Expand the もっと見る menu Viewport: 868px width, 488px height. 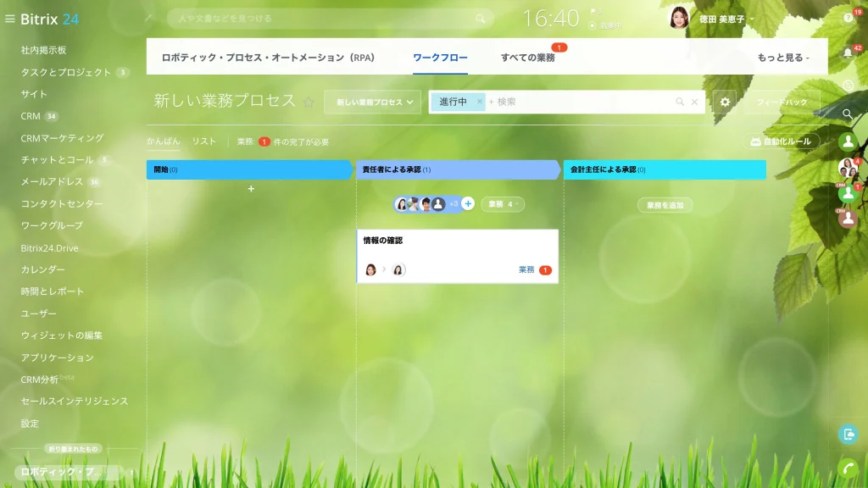click(782, 58)
